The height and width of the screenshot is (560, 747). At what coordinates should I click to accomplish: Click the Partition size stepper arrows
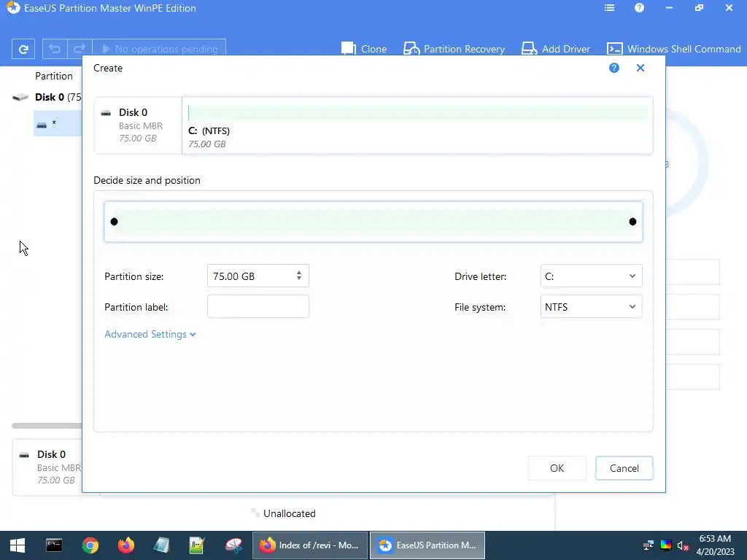298,276
